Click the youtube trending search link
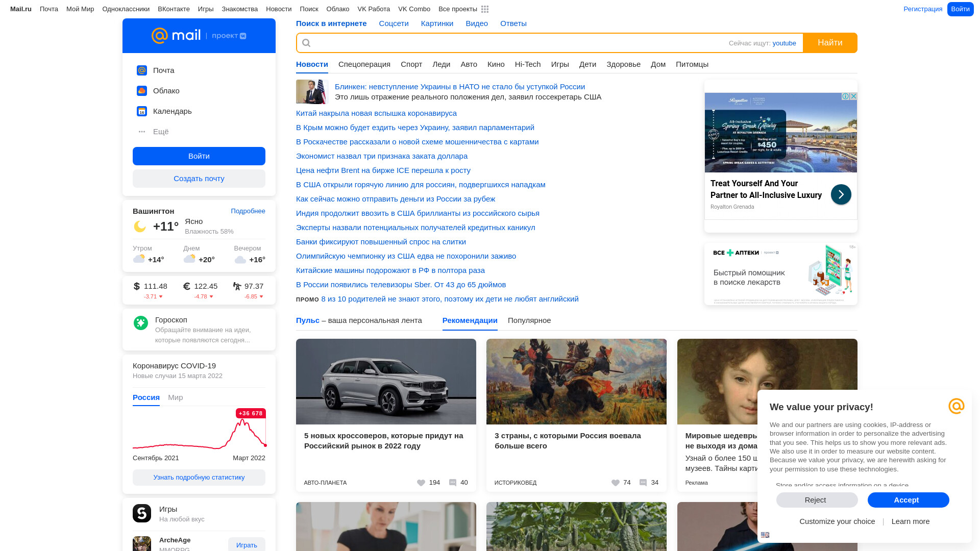The width and height of the screenshot is (980, 551). point(784,43)
